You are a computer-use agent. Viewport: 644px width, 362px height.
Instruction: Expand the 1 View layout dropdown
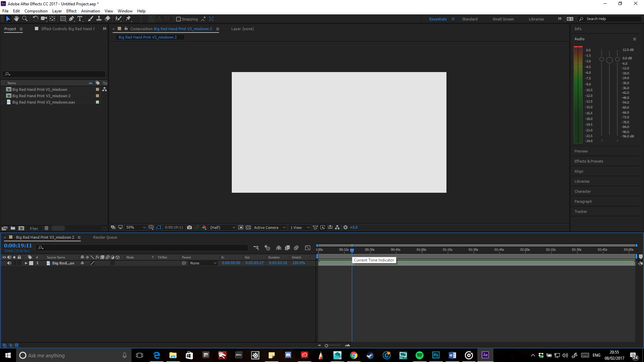click(308, 227)
